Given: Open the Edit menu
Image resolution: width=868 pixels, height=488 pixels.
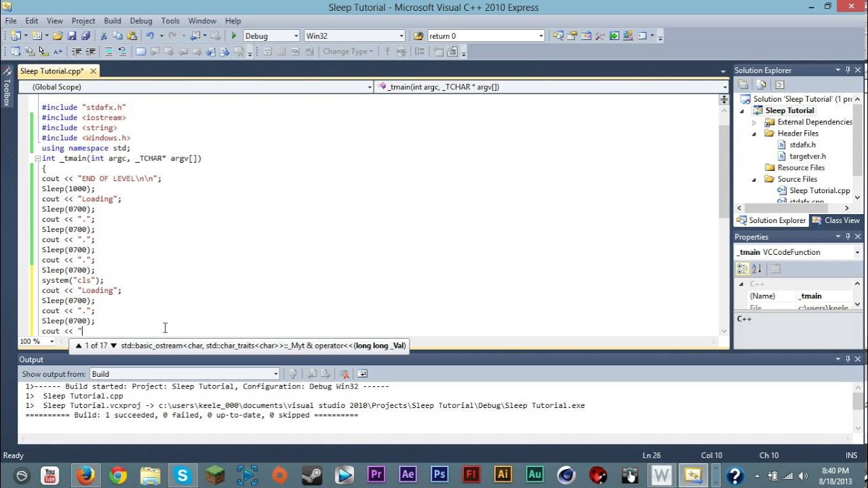Looking at the screenshot, I should click(x=32, y=21).
